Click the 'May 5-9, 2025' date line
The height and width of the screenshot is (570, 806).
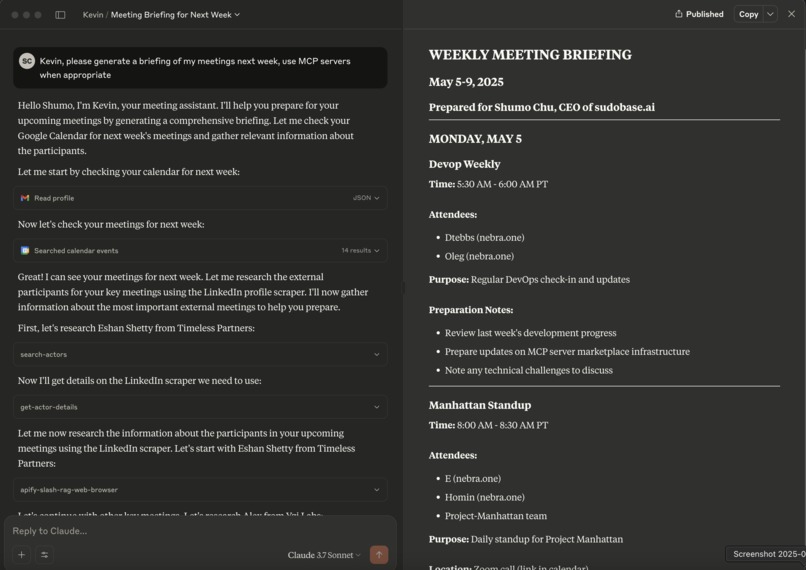[466, 82]
